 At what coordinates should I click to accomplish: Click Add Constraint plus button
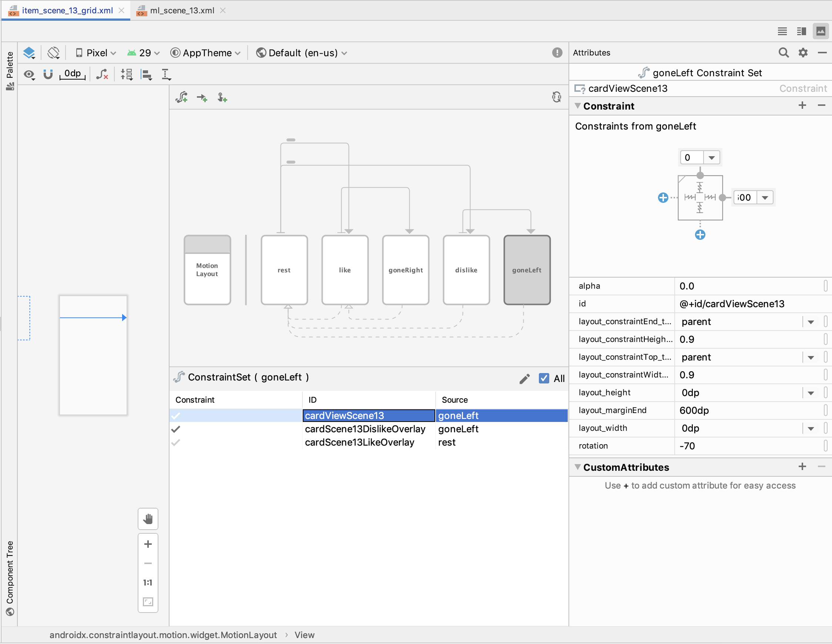(x=802, y=105)
